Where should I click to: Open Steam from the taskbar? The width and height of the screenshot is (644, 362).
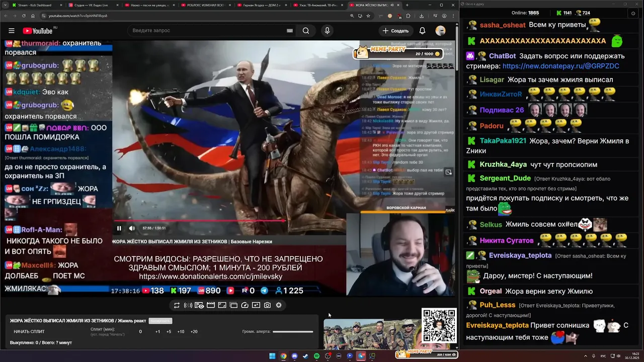coord(305,356)
